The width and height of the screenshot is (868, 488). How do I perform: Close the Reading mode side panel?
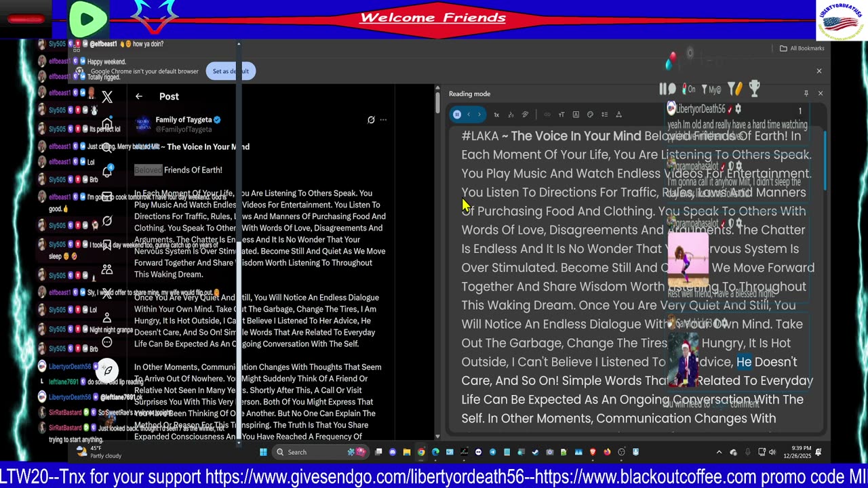click(x=821, y=94)
